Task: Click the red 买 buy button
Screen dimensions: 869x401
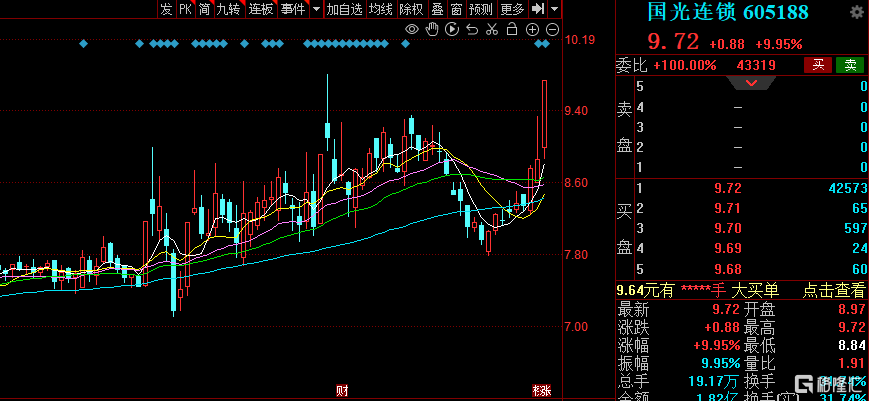Action: 818,65
